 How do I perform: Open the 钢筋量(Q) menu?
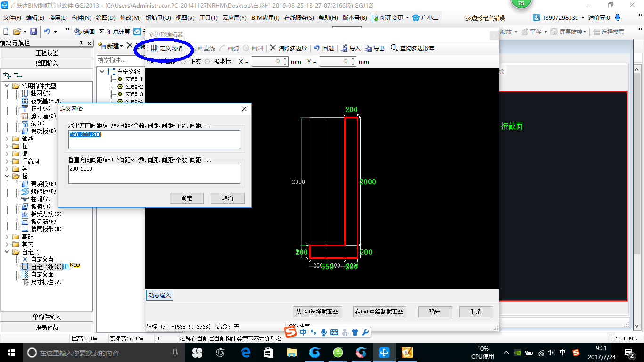pyautogui.click(x=158, y=18)
